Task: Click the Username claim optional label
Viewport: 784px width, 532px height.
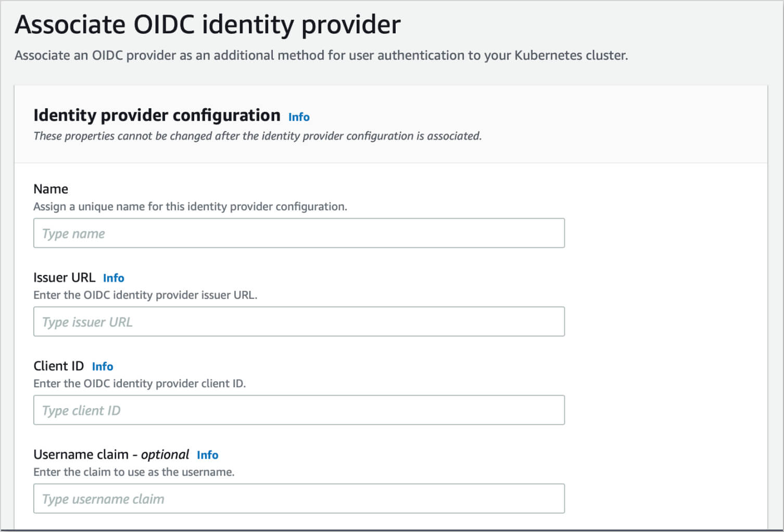Action: point(111,454)
